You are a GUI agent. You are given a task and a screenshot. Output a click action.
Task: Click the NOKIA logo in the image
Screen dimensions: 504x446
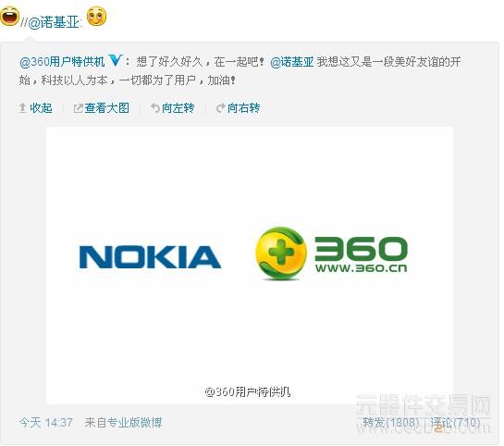point(150,257)
